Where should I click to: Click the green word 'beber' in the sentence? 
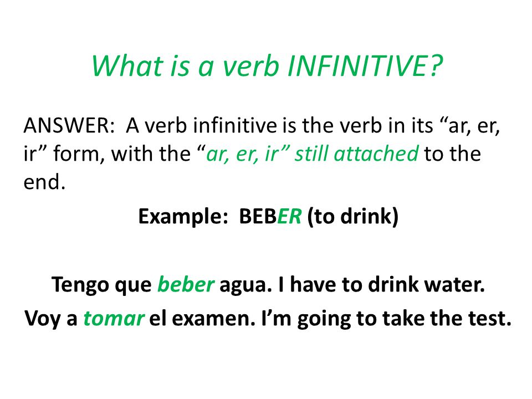point(186,284)
